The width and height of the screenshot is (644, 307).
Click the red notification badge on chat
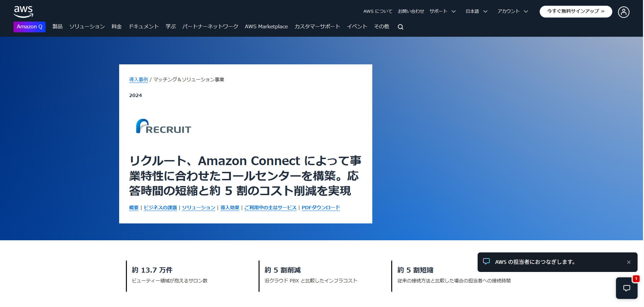click(636, 279)
